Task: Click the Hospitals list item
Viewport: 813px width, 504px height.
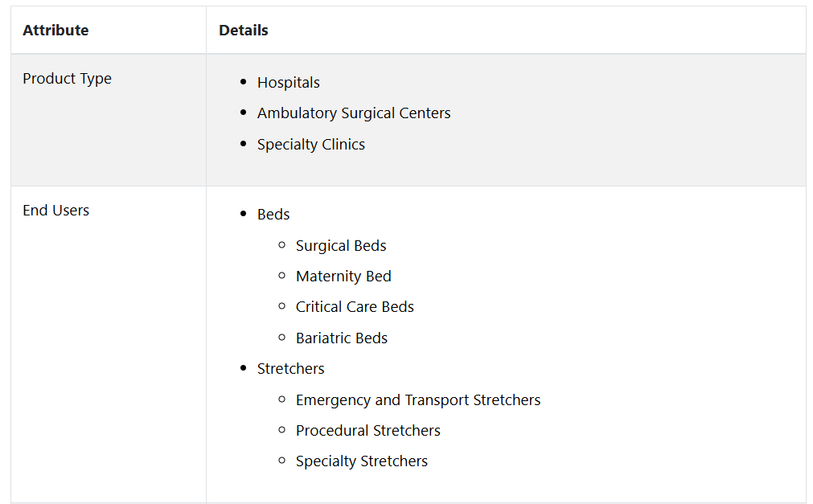Action: click(x=288, y=83)
